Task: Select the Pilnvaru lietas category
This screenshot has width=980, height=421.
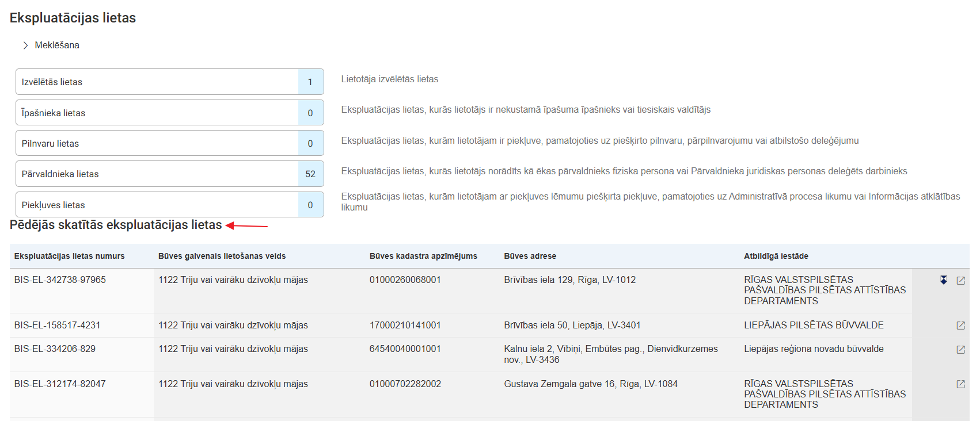Action: (x=157, y=144)
